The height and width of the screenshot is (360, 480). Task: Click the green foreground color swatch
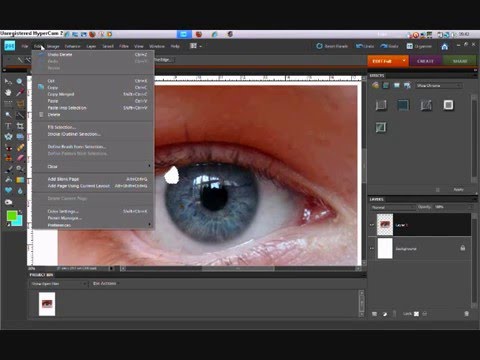click(11, 216)
